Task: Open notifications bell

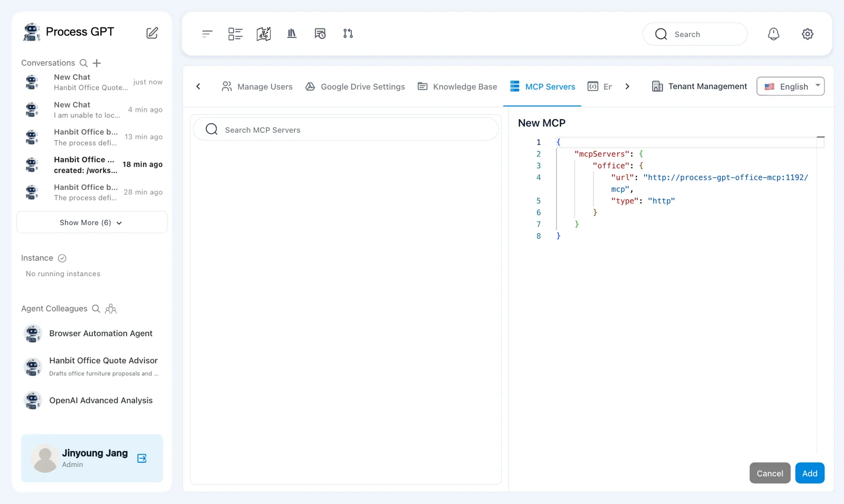Action: coord(773,34)
